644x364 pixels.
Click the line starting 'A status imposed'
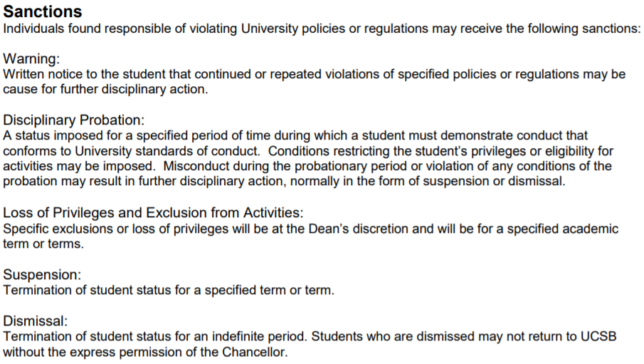[x=295, y=135]
